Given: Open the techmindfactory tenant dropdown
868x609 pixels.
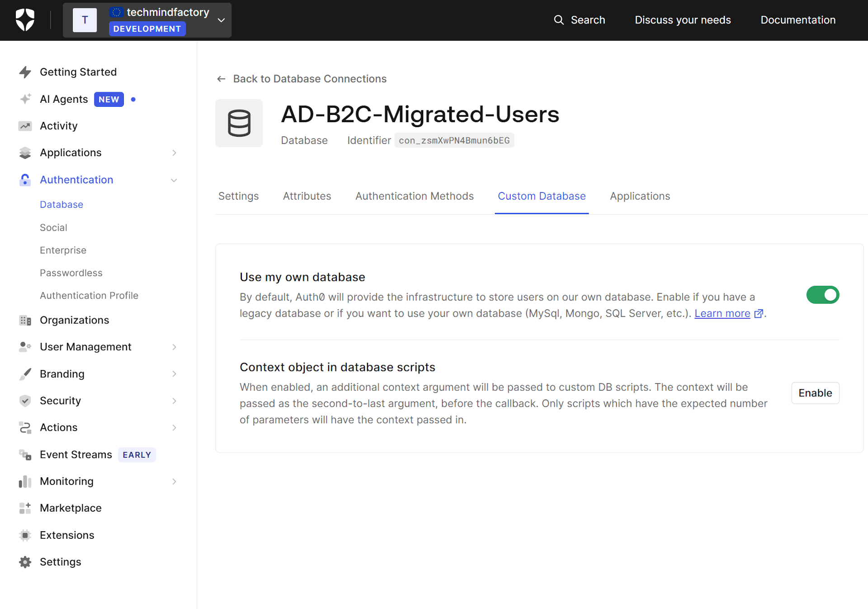Looking at the screenshot, I should [221, 20].
